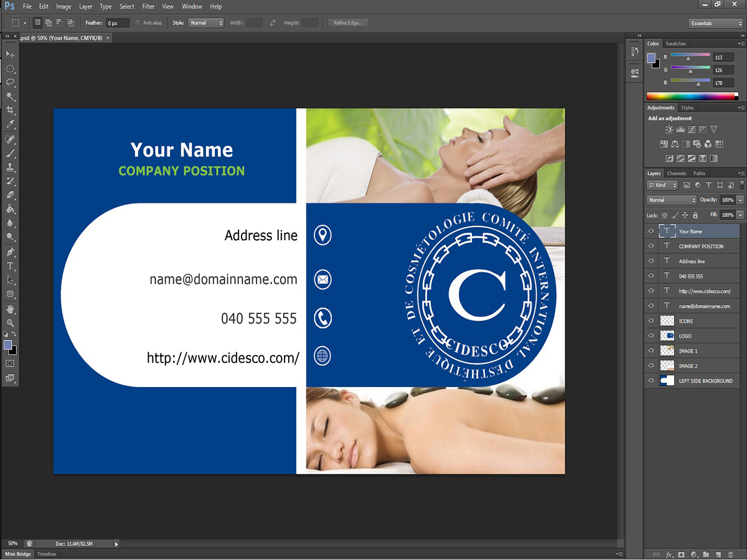Open the Image menu
Viewport: 747px width, 560px height.
(63, 6)
